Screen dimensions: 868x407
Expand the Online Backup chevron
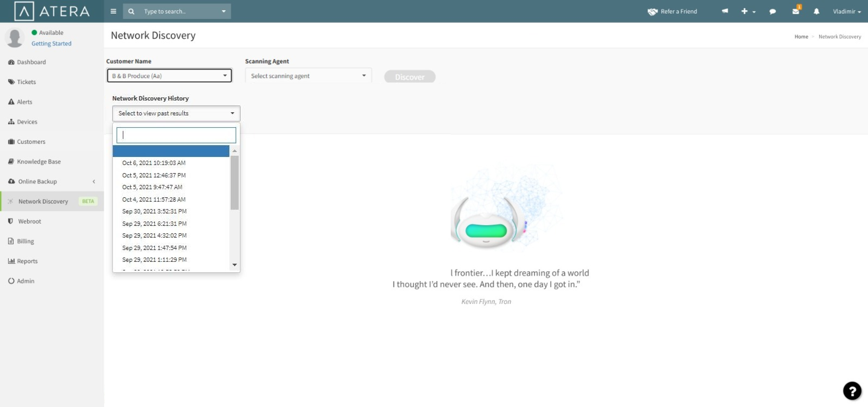click(x=94, y=181)
